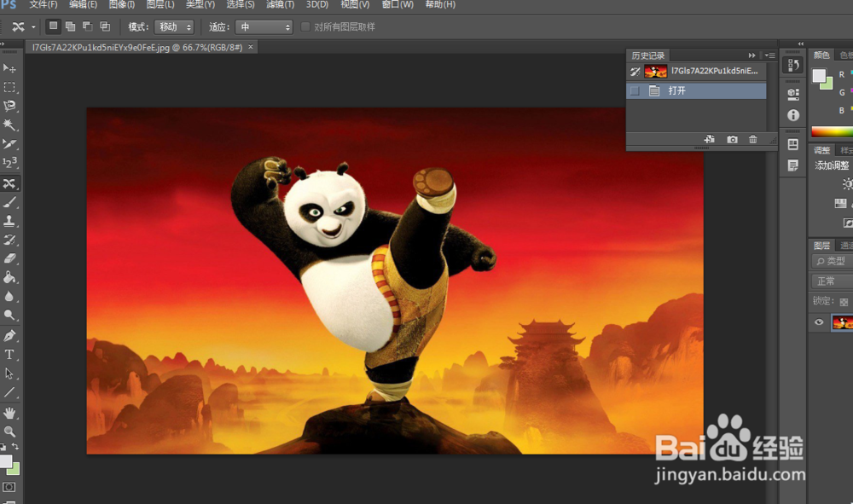Image resolution: width=853 pixels, height=504 pixels.
Task: Open the 文件(F) menu
Action: [43, 4]
